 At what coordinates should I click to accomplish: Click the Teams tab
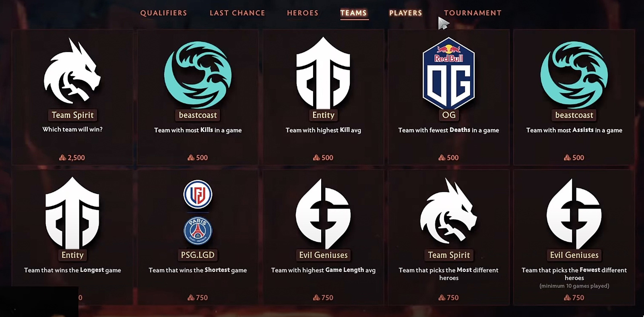[354, 13]
